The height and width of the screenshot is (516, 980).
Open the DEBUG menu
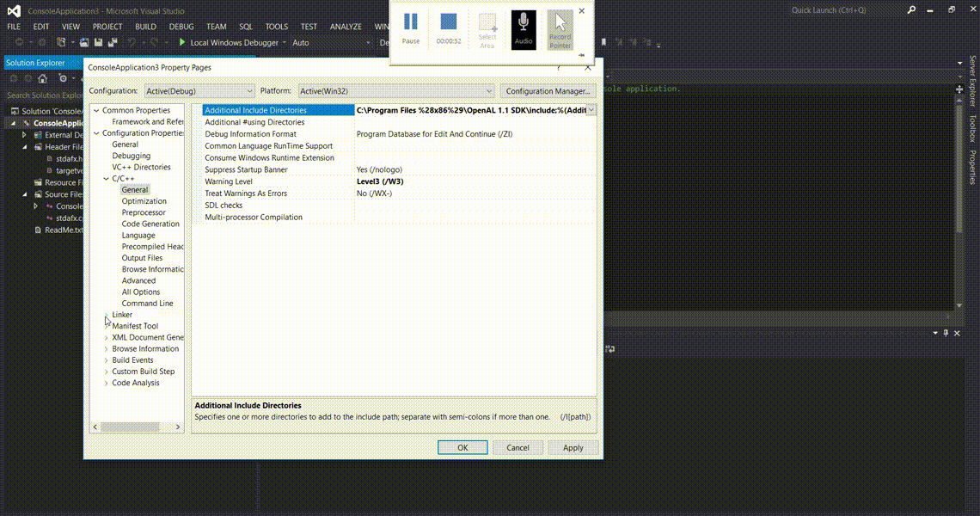coord(181,27)
